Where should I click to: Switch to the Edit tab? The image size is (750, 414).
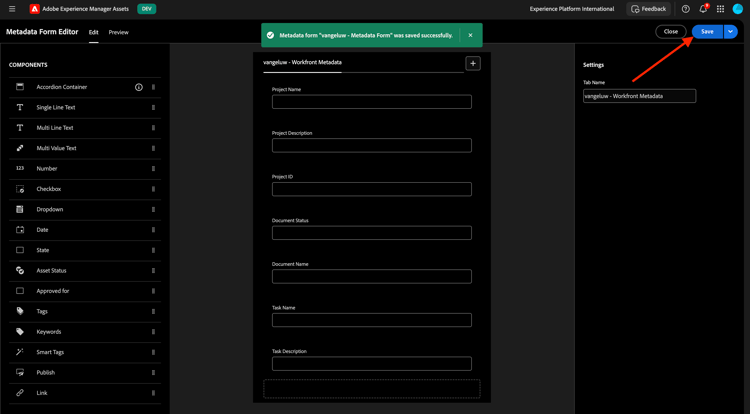93,32
